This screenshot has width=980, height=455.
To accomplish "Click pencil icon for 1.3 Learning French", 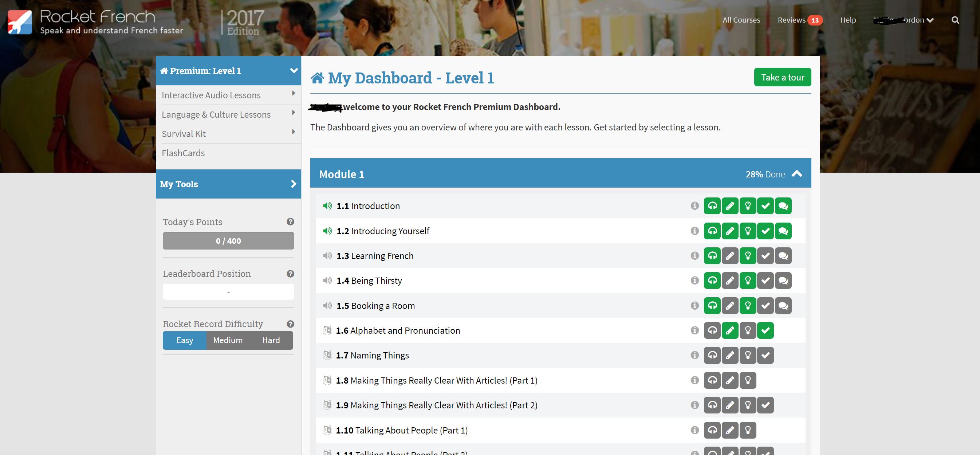I will point(730,256).
